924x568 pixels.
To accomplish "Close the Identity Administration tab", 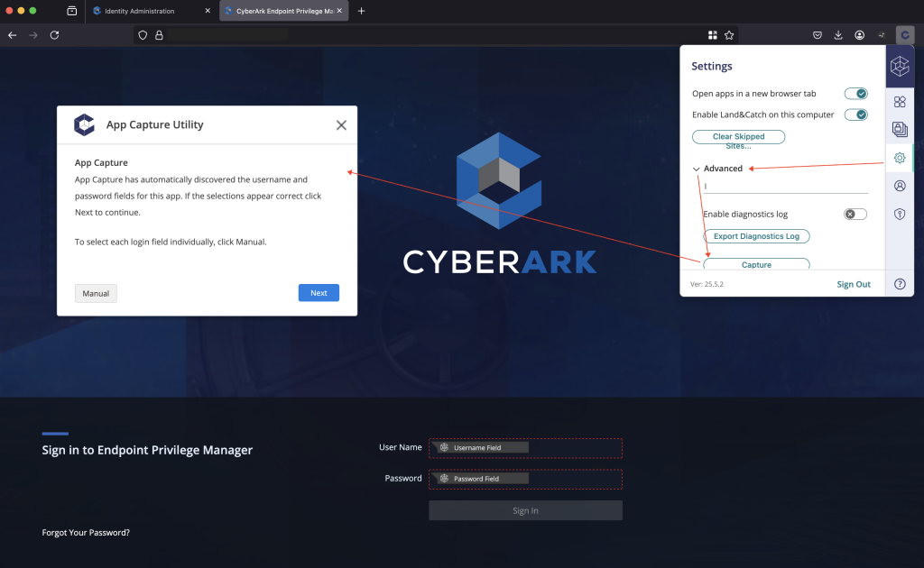I will pos(208,11).
